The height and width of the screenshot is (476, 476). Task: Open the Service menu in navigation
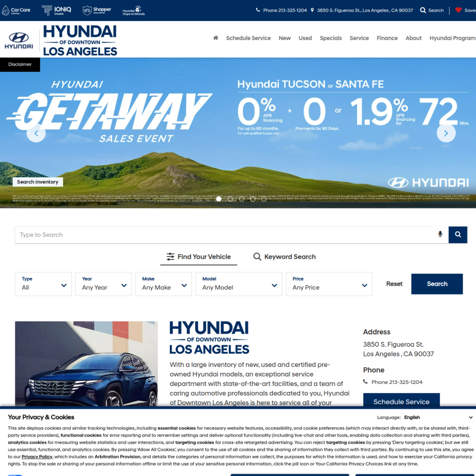(359, 38)
